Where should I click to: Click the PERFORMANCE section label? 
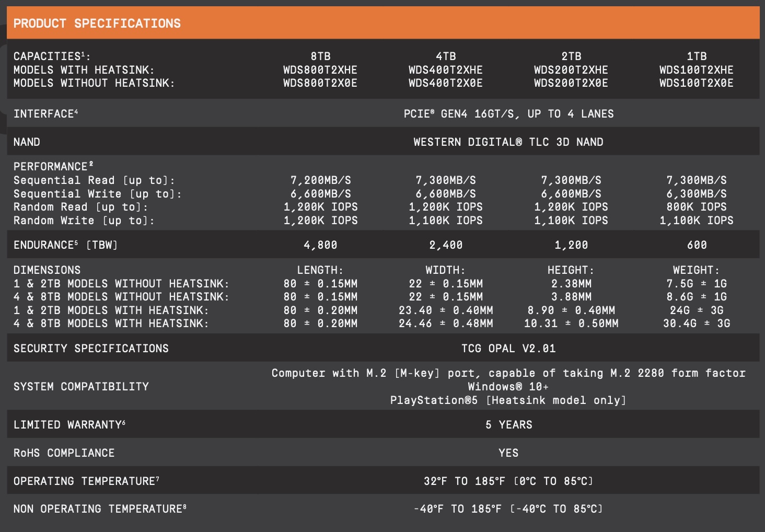click(53, 167)
